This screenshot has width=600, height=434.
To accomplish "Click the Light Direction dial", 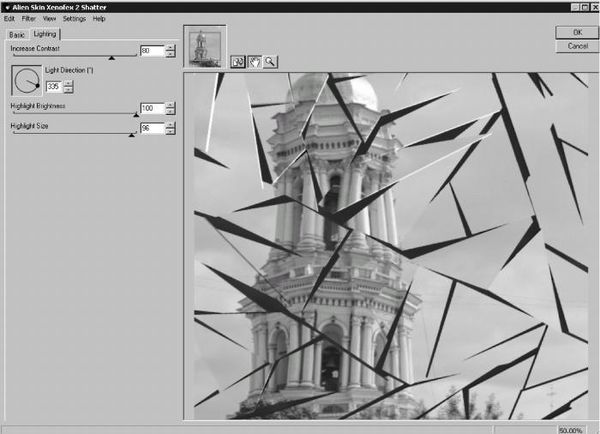I will tap(26, 79).
